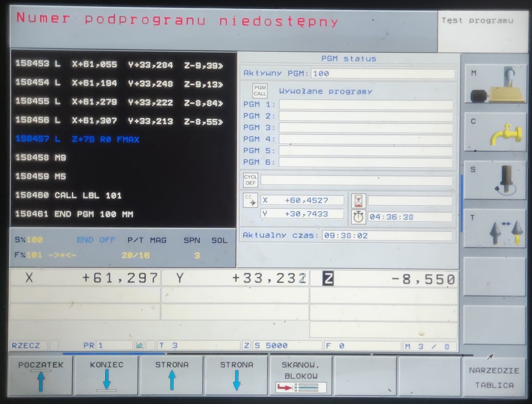Image resolution: width=532 pixels, height=404 pixels.
Task: Click the highlighted Z axis indicator
Action: (328, 279)
